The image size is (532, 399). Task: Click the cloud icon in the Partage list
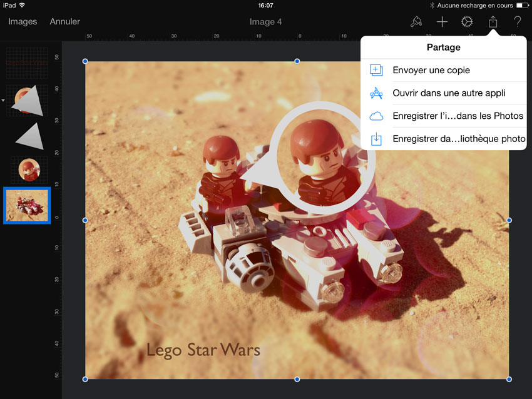[376, 116]
